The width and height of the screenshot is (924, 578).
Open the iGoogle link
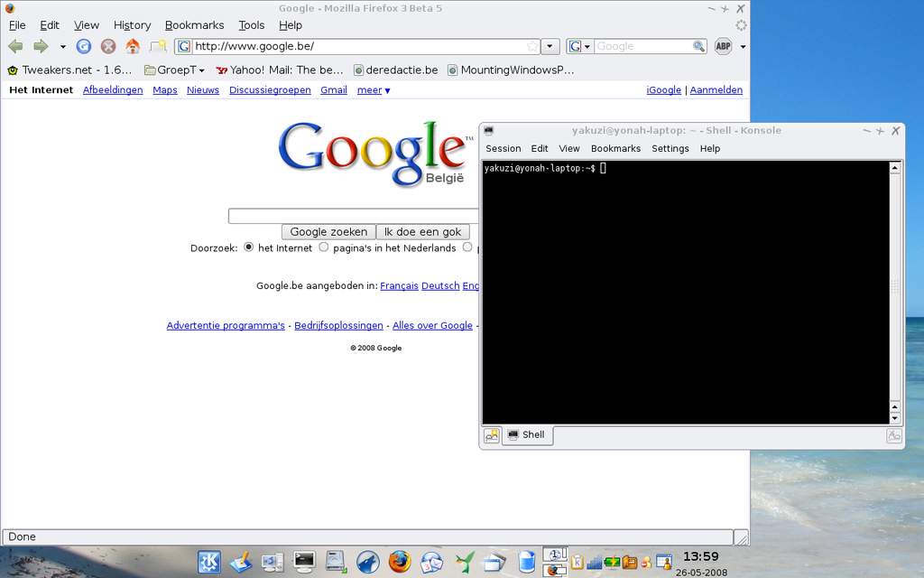[x=663, y=89]
